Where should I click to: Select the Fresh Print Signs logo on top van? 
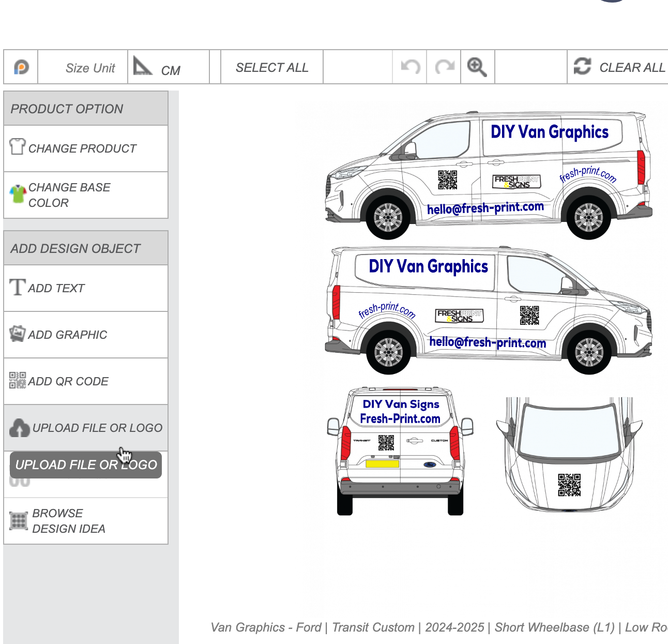(517, 182)
